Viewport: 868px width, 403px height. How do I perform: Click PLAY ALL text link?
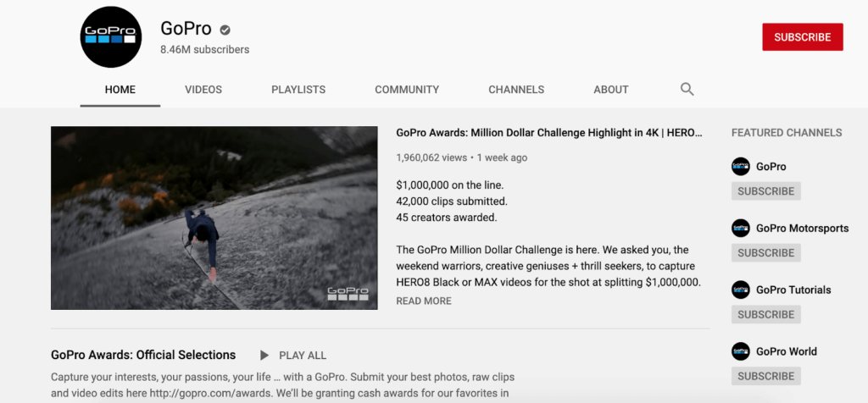(x=303, y=356)
